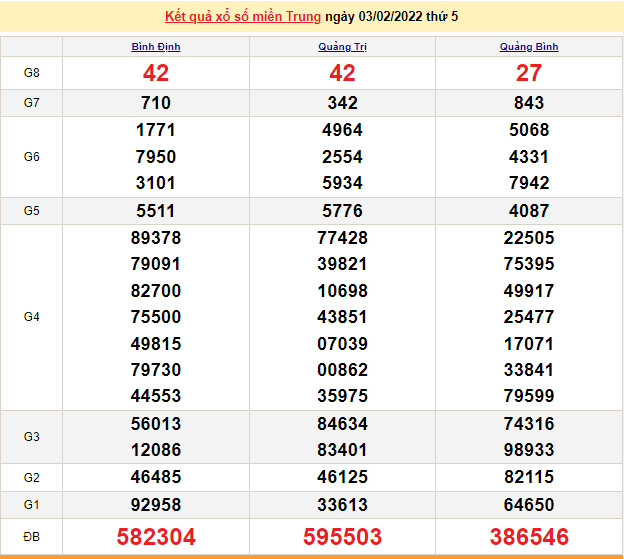Open the Quảng Trị province link
This screenshot has width=624, height=559.
click(342, 47)
